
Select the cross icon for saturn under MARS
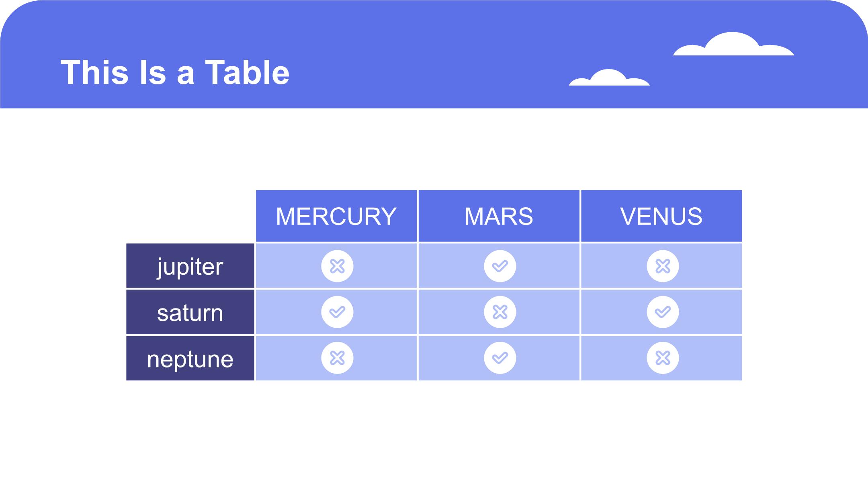click(500, 312)
